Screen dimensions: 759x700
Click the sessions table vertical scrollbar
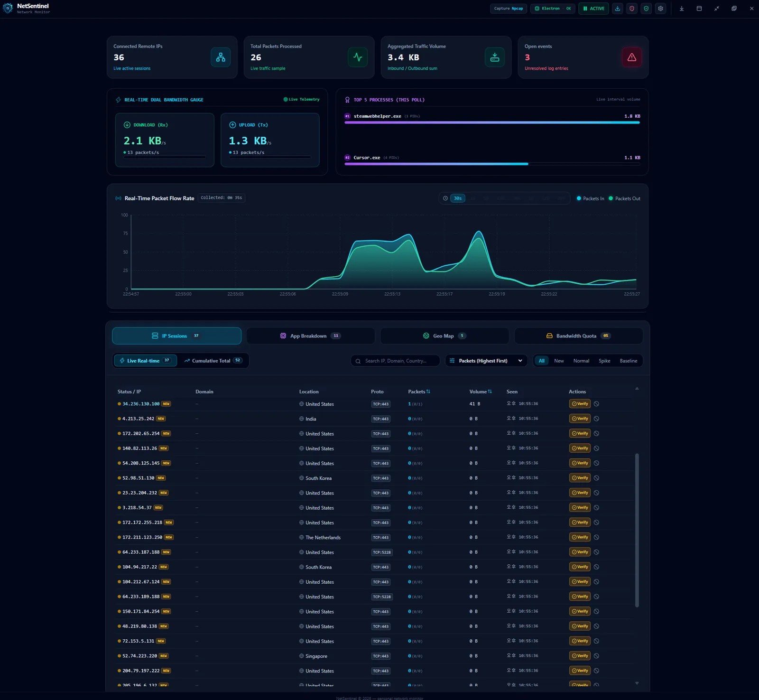point(637,530)
